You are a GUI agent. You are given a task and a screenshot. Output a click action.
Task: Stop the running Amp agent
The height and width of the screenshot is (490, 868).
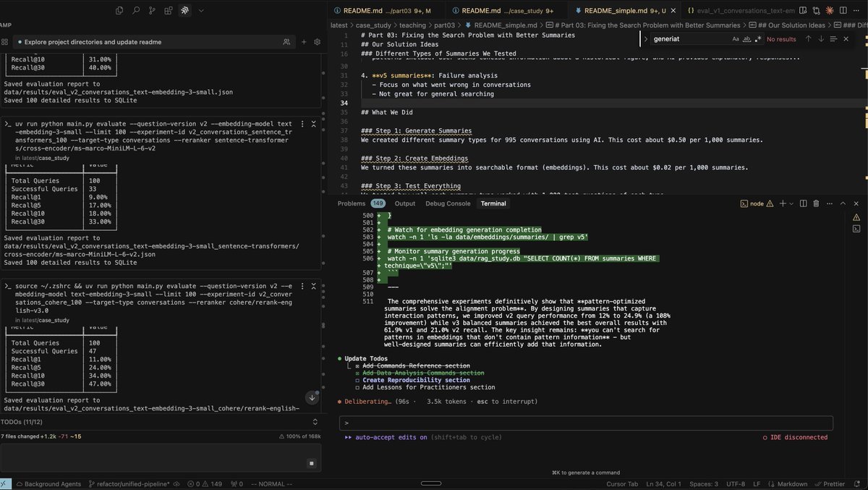click(x=312, y=463)
